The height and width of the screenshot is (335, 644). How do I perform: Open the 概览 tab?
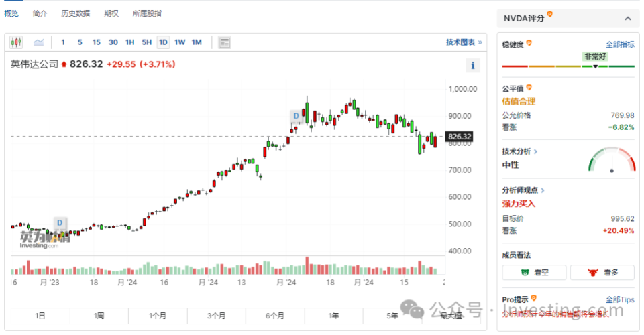coord(11,13)
